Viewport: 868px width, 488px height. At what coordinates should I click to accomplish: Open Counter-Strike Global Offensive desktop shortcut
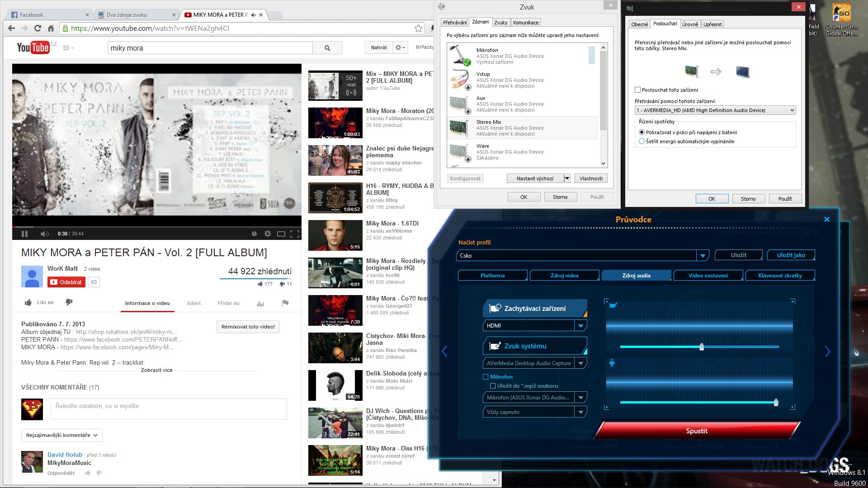tap(841, 20)
